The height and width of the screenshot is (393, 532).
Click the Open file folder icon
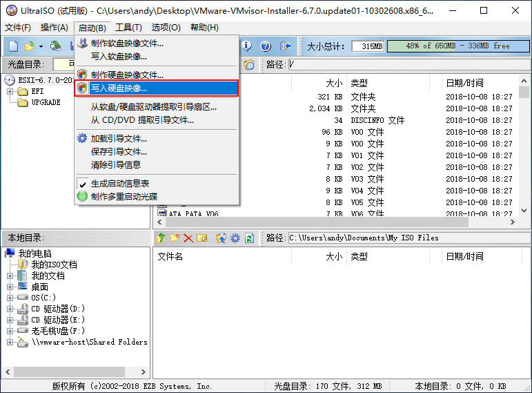click(30, 46)
